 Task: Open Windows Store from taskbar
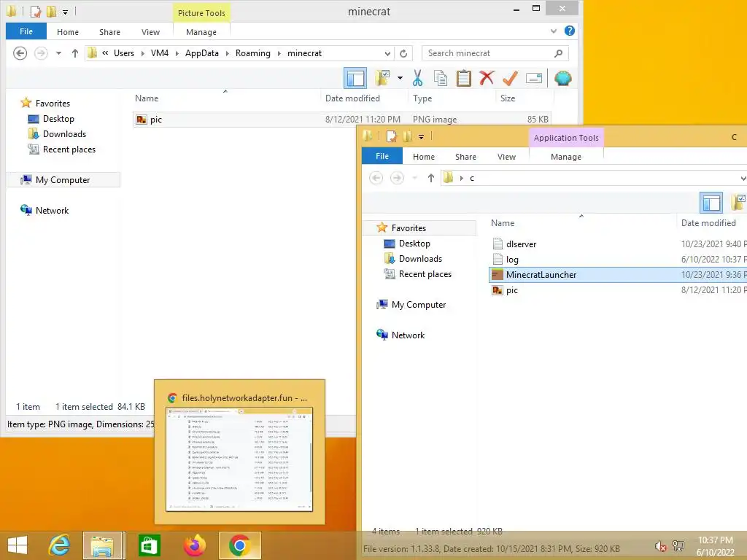[149, 545]
